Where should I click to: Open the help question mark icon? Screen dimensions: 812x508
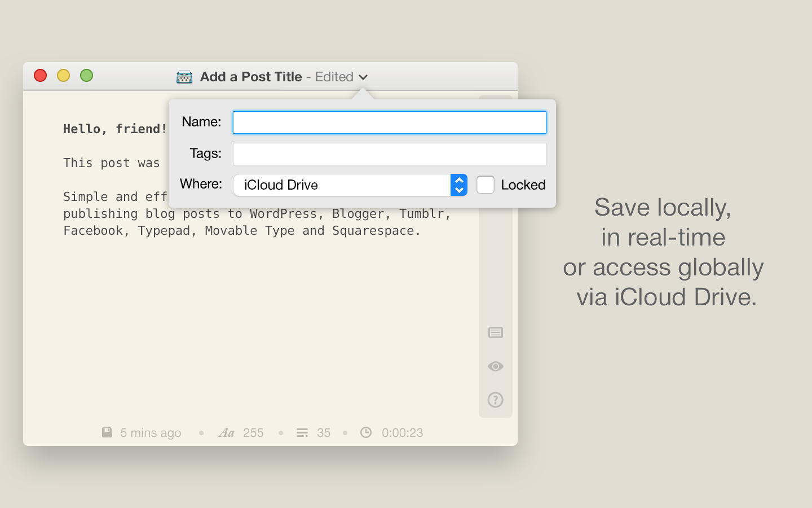495,400
